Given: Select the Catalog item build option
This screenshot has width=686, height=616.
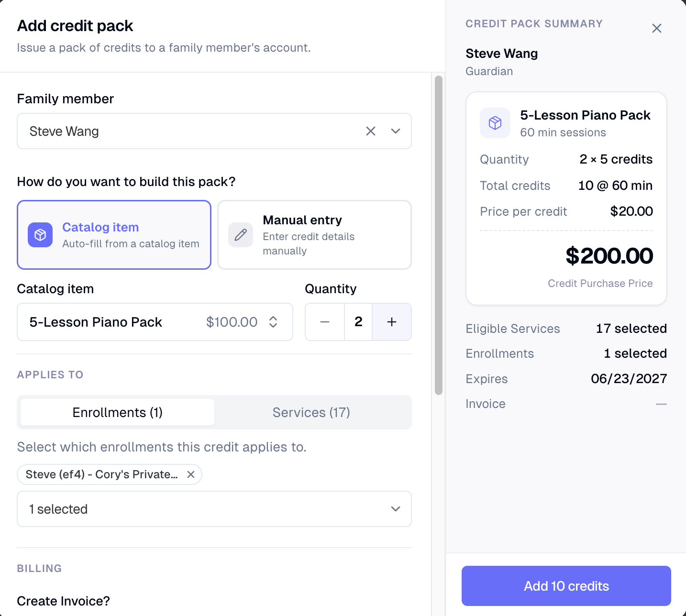Looking at the screenshot, I should (x=114, y=235).
